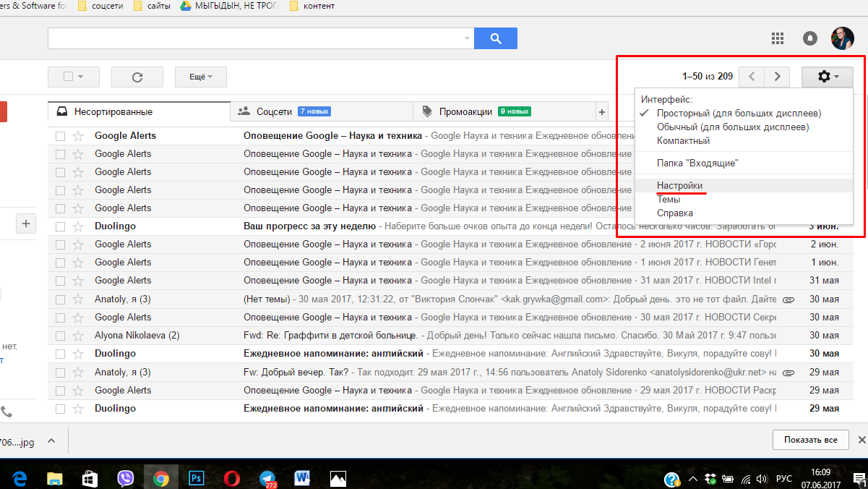
Task: Open the контент bookmarks folder
Action: pos(311,6)
